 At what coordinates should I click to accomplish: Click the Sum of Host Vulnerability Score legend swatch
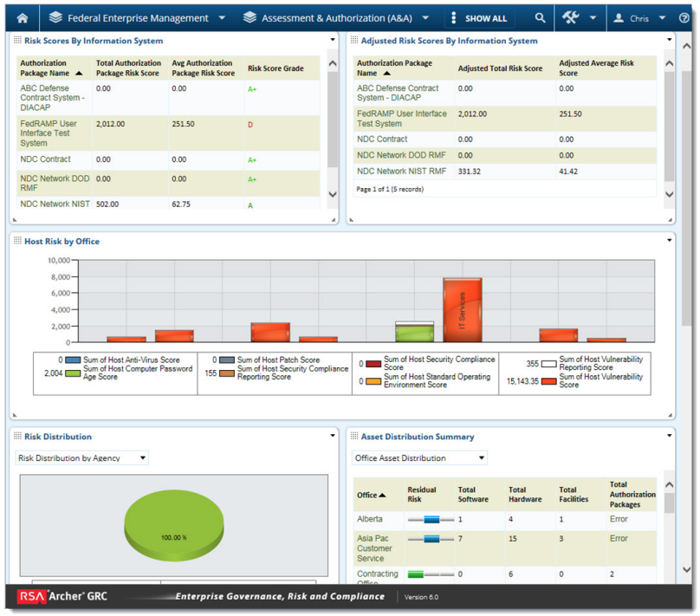click(548, 381)
